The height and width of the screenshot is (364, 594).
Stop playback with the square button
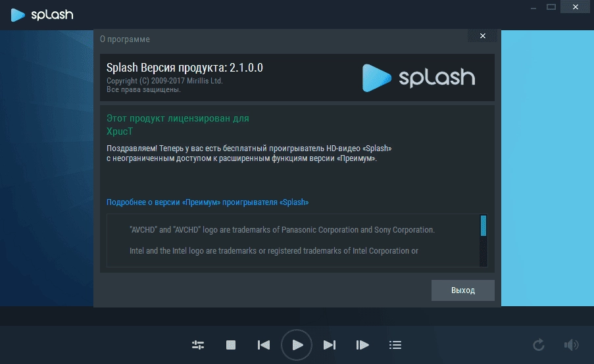[x=231, y=345]
